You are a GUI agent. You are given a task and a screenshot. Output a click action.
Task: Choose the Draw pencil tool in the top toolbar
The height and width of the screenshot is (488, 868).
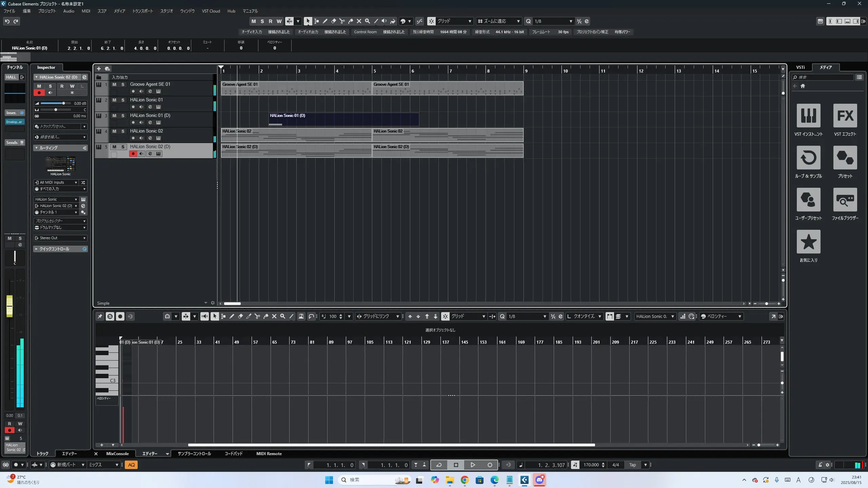click(325, 21)
